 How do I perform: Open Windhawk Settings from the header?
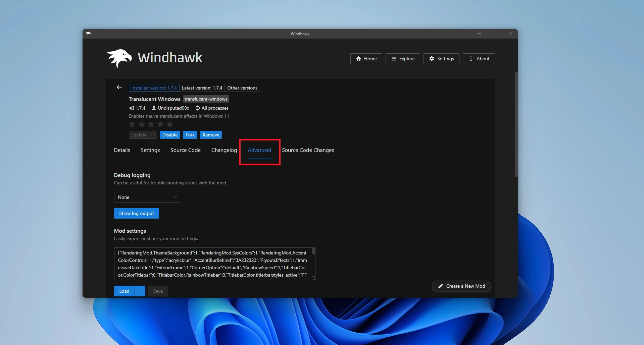pos(441,59)
